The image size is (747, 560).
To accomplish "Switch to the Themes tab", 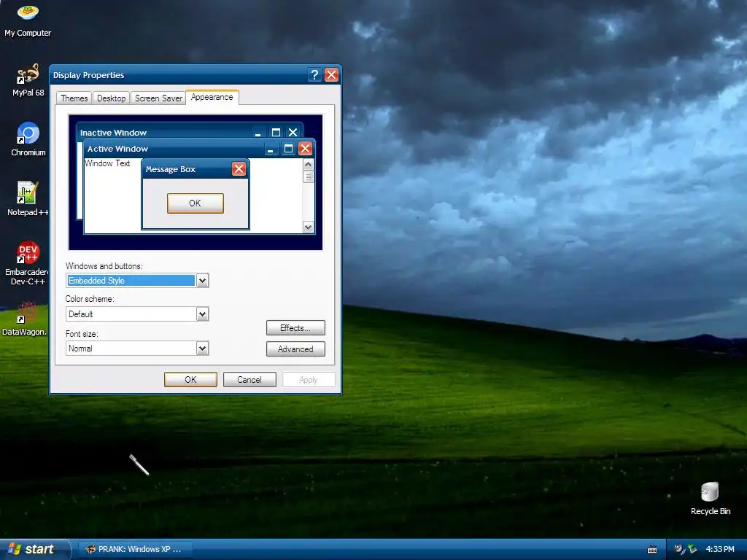I will click(x=74, y=98).
